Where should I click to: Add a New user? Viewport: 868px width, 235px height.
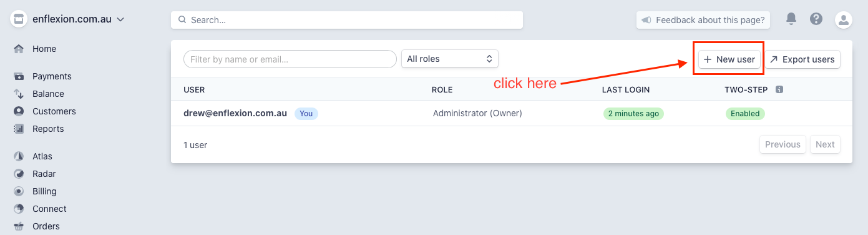pyautogui.click(x=729, y=59)
